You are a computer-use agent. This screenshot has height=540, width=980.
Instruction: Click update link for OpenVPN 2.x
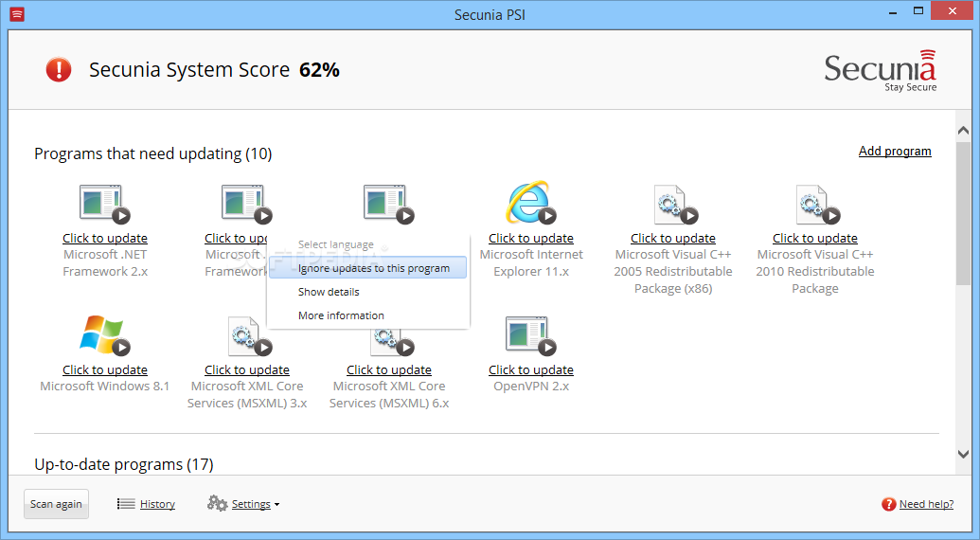coord(530,370)
